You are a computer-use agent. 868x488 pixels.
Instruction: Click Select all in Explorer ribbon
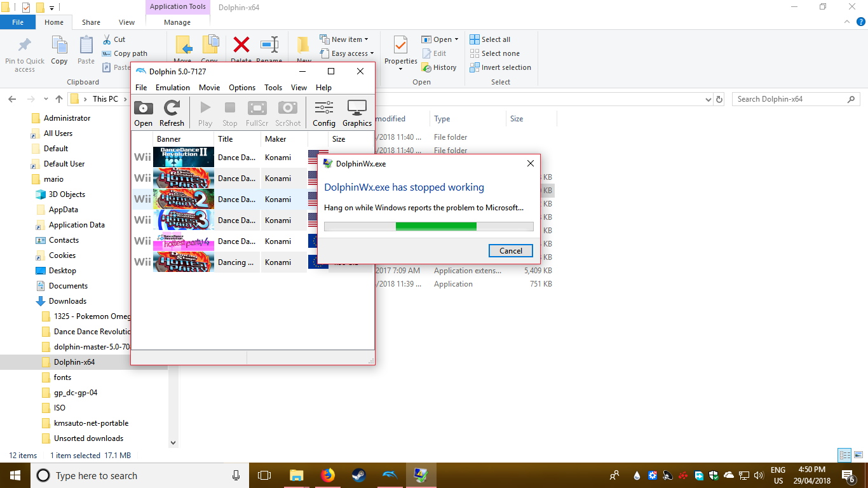point(490,39)
